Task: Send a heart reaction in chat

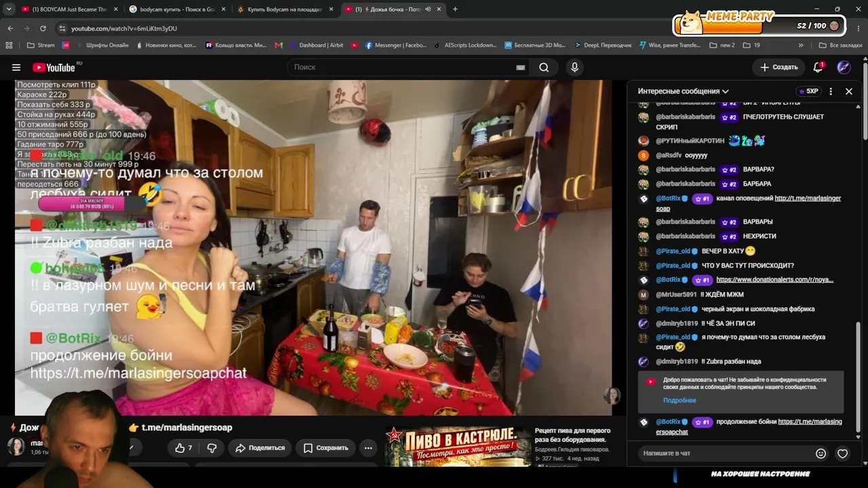Action: [x=842, y=453]
